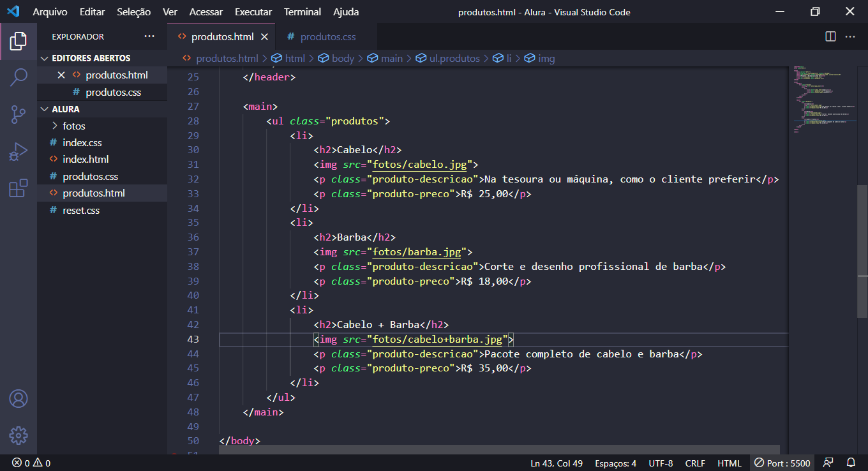Click the Barba heading text on line 36
This screenshot has width=868, height=471.
352,237
